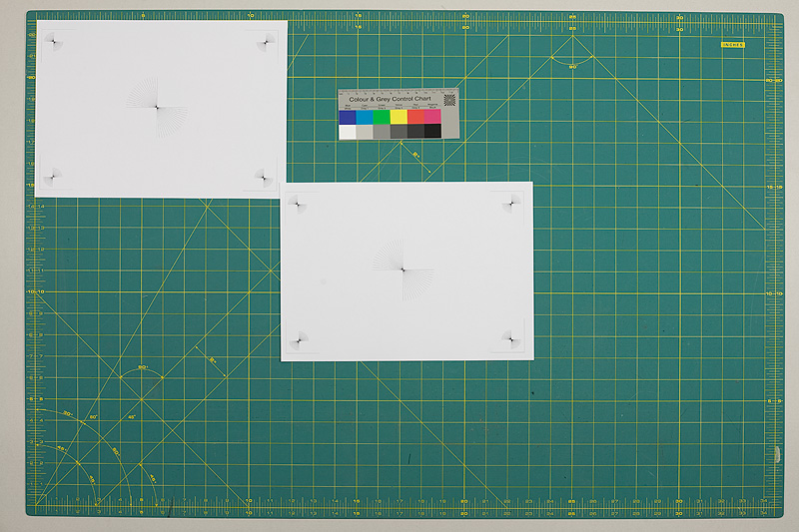The image size is (799, 532).
Task: Click the centre fan target on the lower sheet
Action: click(x=402, y=269)
